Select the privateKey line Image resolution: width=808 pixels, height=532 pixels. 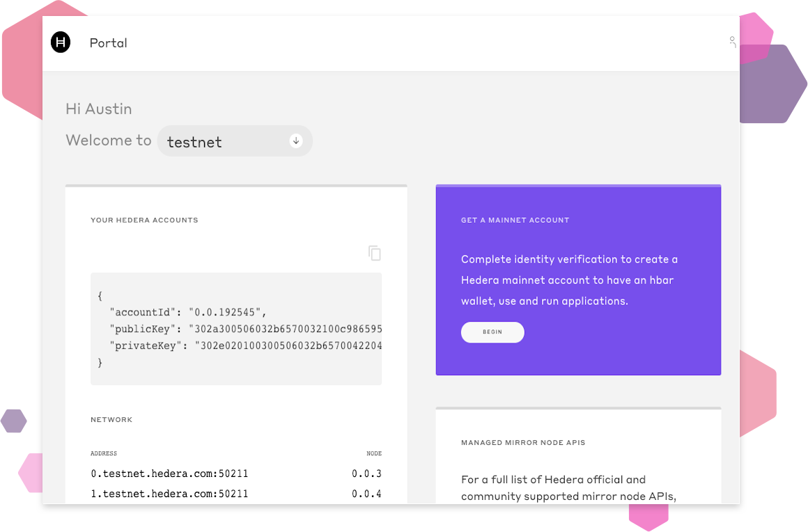[246, 345]
